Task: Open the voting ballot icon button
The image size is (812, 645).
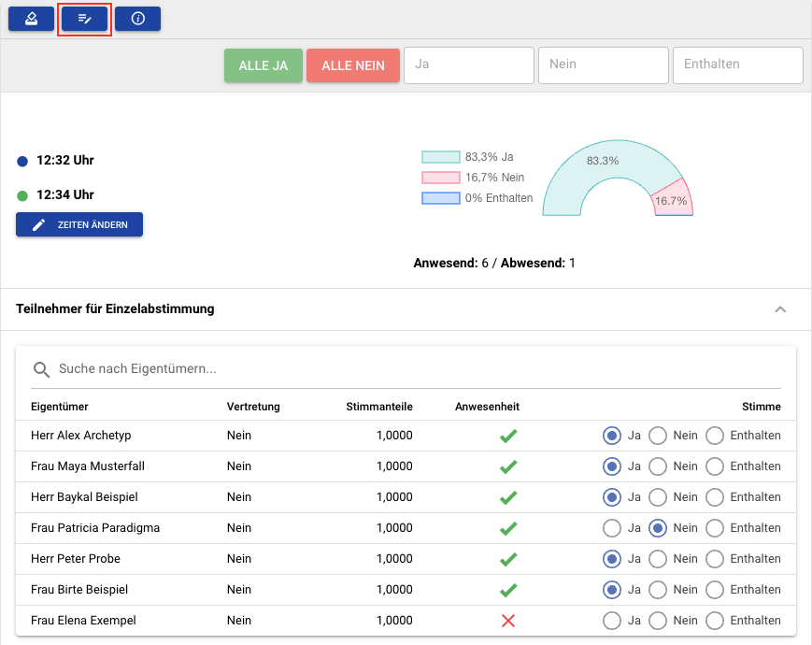Action: (x=31, y=19)
